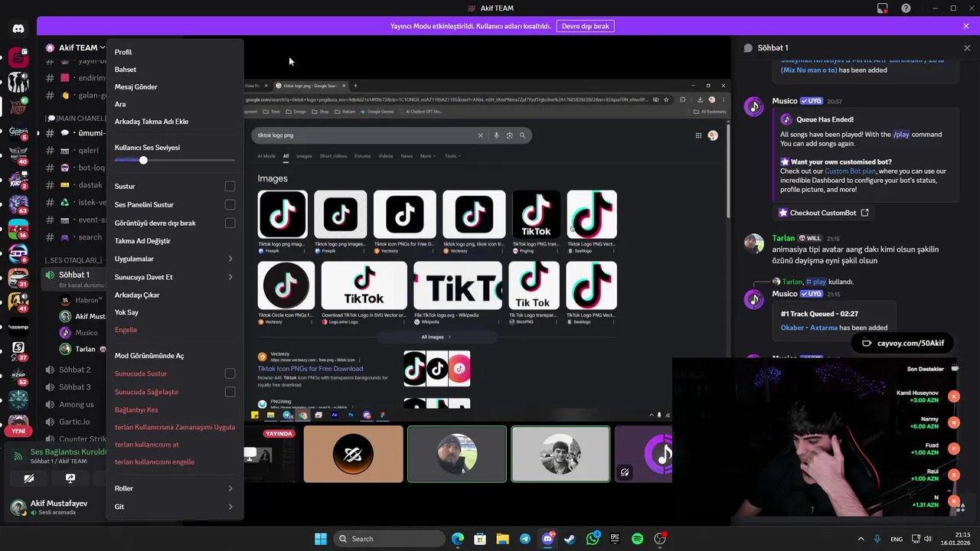
Task: Select Yok Say menu entry
Action: [175, 312]
